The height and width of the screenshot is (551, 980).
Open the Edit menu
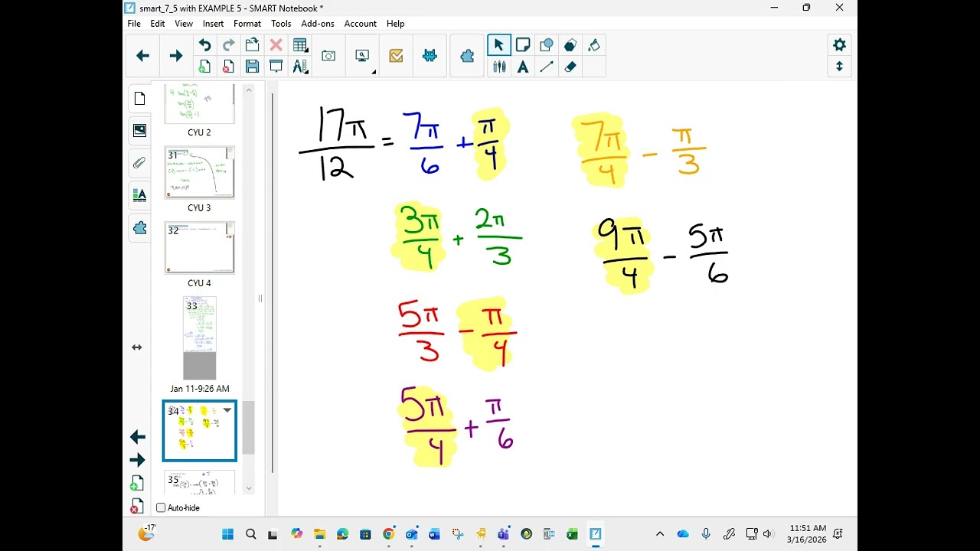coord(158,24)
